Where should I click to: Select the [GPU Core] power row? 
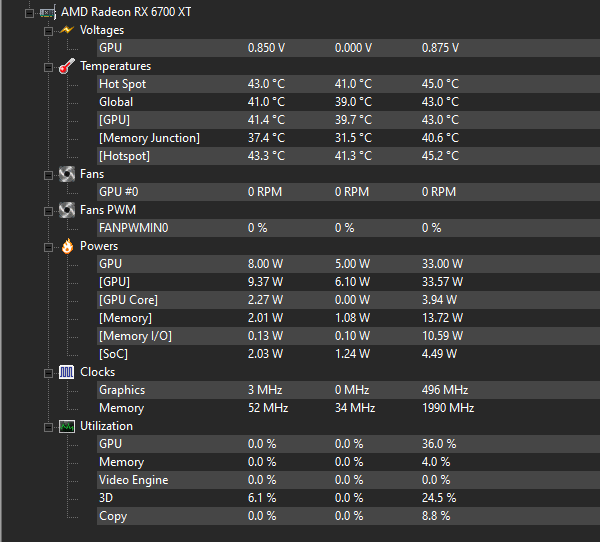(x=348, y=300)
